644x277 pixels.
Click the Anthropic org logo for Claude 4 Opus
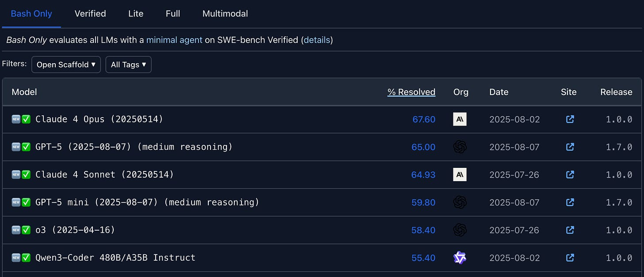pyautogui.click(x=460, y=119)
